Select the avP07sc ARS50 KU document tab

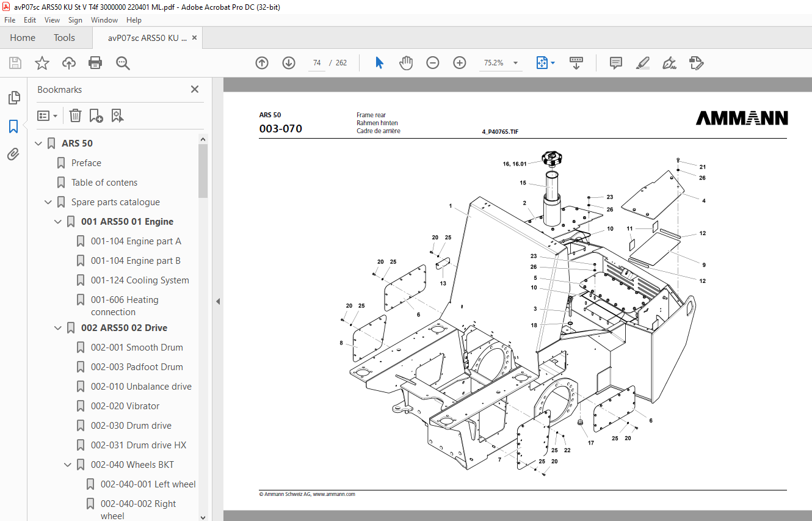point(147,38)
